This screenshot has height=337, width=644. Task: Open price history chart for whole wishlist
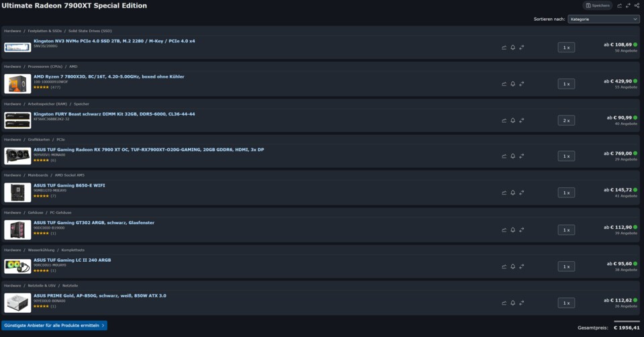(620, 5)
